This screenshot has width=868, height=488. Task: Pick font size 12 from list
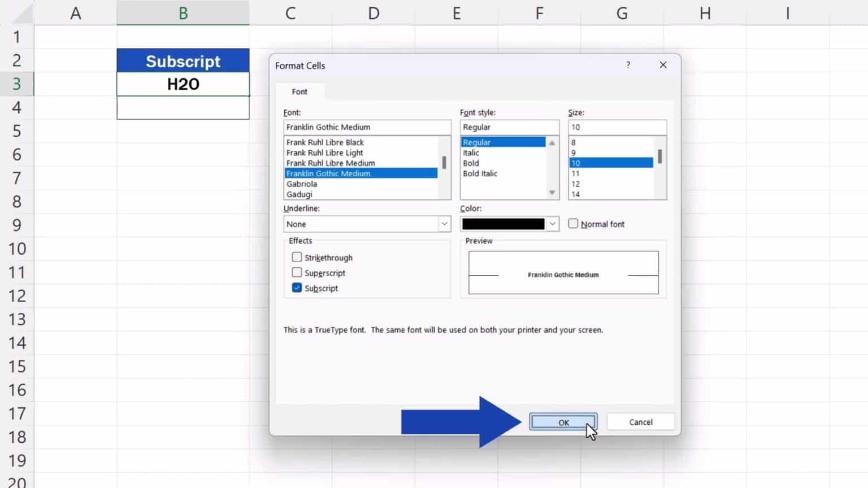coord(575,184)
